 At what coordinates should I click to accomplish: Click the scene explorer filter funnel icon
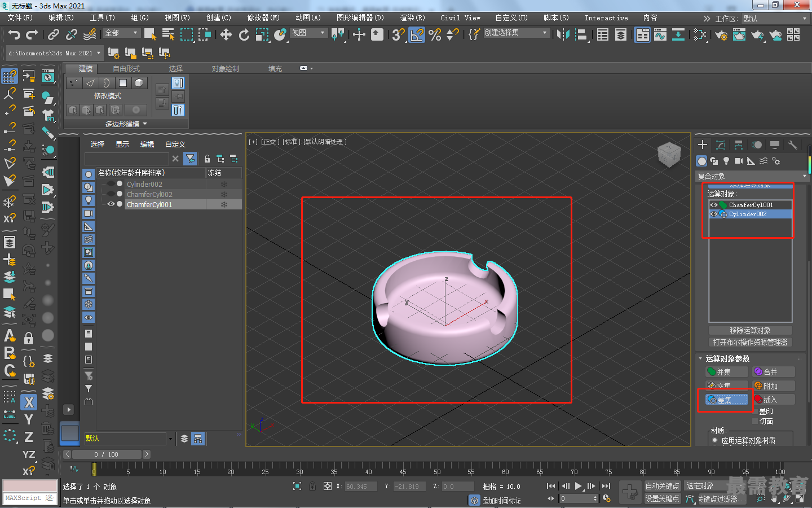tap(191, 159)
